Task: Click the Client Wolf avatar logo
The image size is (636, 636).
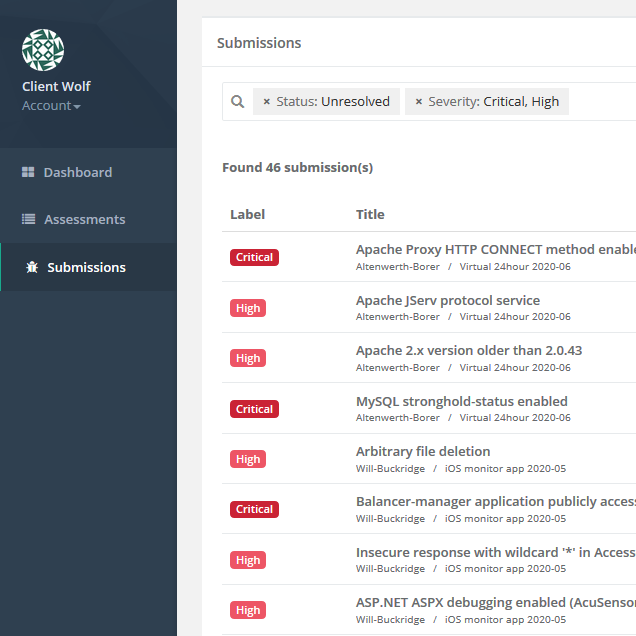Action: coord(43,50)
